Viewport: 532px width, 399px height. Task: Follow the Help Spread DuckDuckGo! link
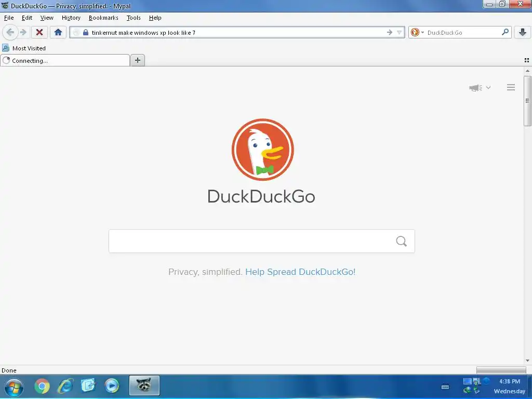click(x=300, y=272)
